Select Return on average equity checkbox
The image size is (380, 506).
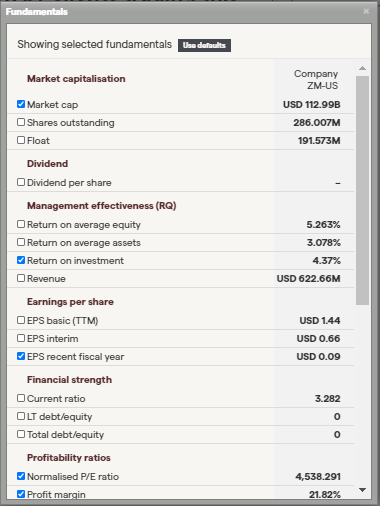(x=21, y=224)
